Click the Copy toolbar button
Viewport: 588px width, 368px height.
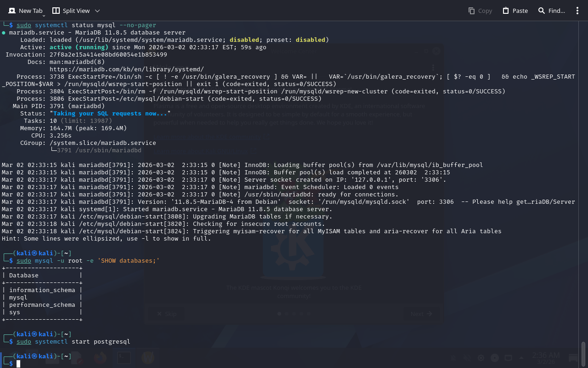[x=480, y=11]
